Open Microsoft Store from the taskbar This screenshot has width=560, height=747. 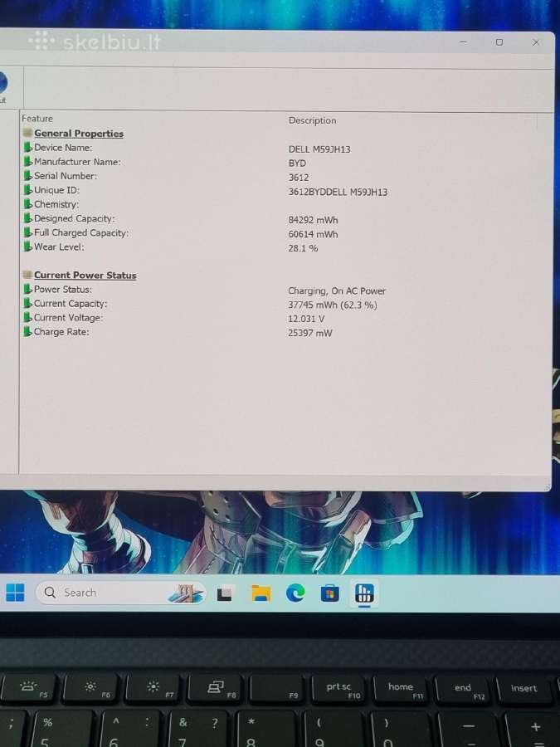coord(329,593)
